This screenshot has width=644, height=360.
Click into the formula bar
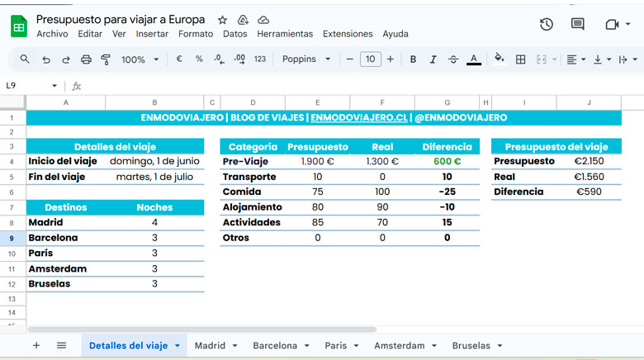pos(362,86)
